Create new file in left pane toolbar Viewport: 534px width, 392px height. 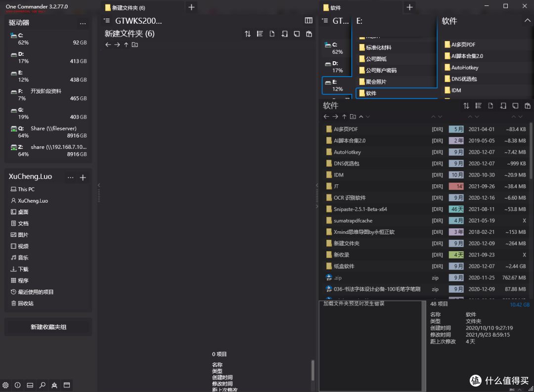point(272,34)
